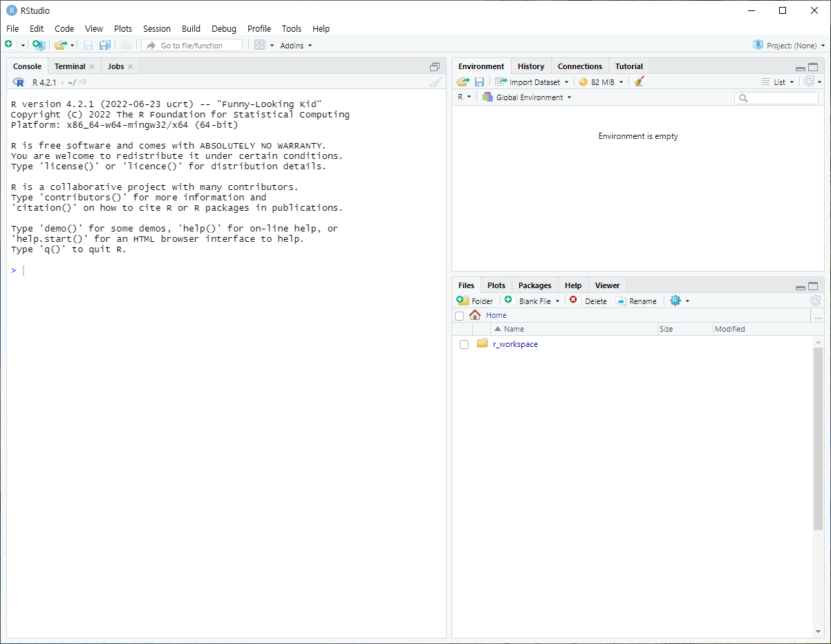Click the New File icon in toolbar
831x644 pixels.
coord(9,45)
